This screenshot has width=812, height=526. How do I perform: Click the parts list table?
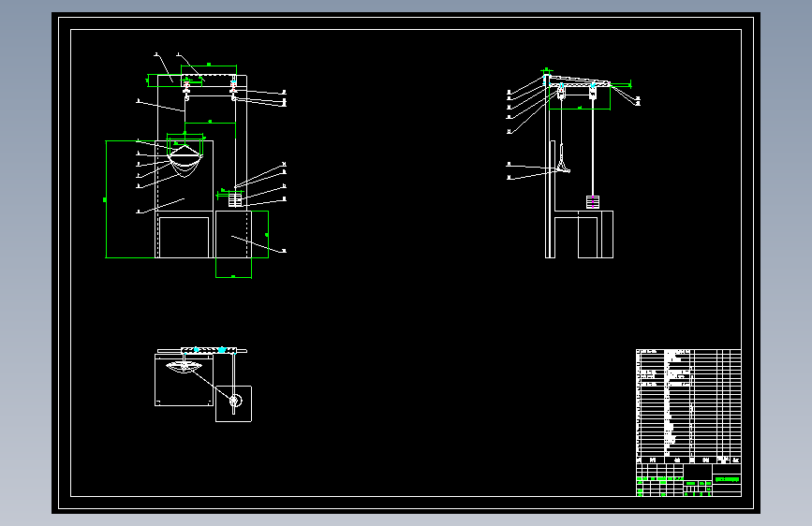[x=688, y=406]
